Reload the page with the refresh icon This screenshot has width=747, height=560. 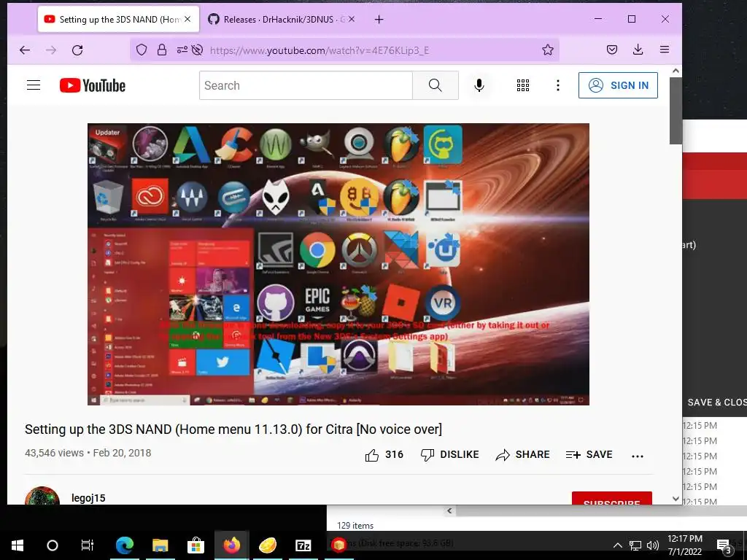click(77, 50)
